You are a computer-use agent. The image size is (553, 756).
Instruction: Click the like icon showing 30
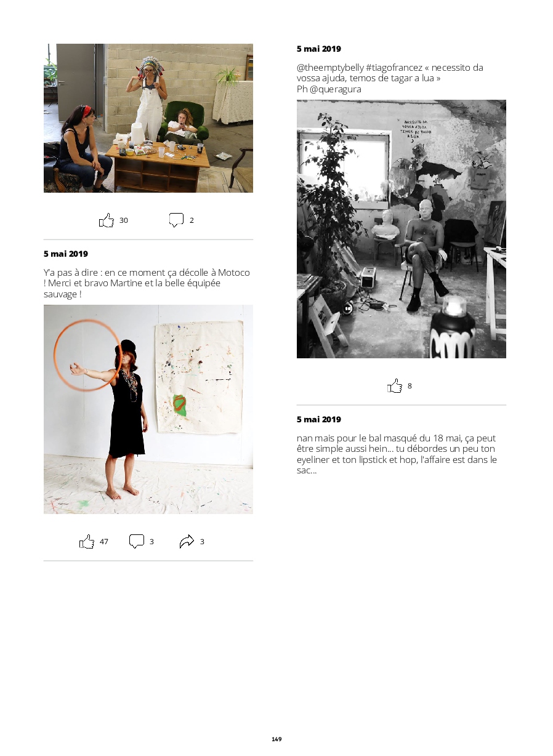pyautogui.click(x=107, y=220)
